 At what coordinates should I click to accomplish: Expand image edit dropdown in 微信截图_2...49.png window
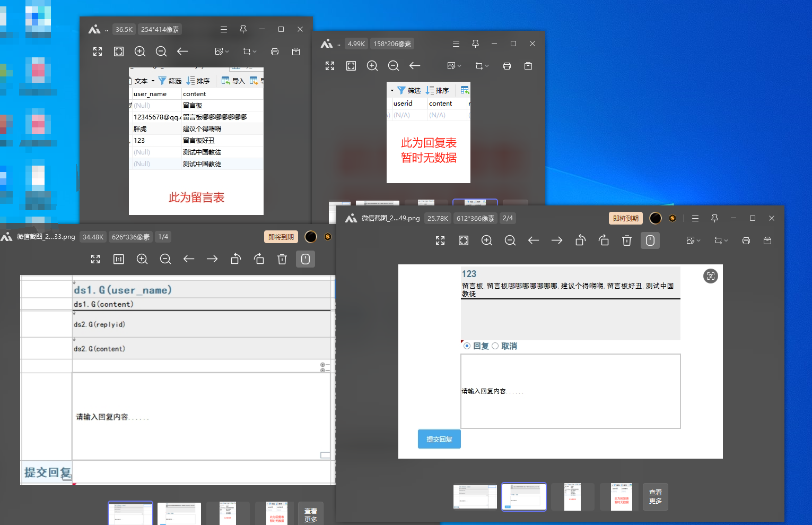(x=693, y=240)
